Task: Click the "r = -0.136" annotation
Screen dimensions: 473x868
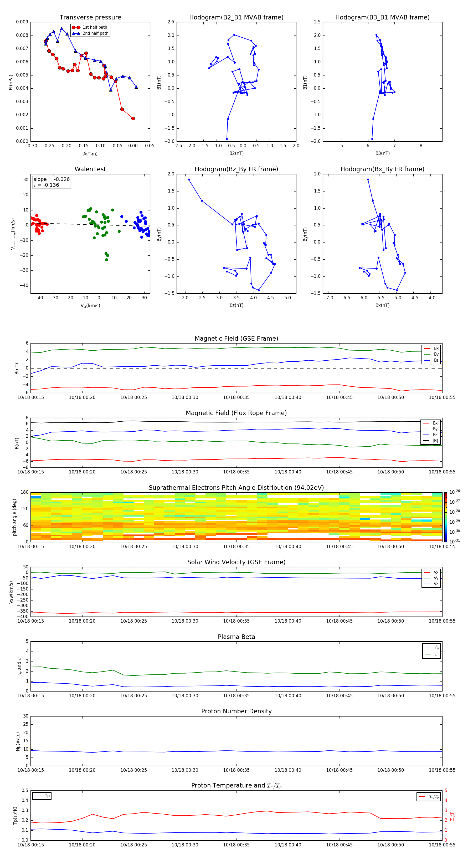Action: (x=47, y=185)
